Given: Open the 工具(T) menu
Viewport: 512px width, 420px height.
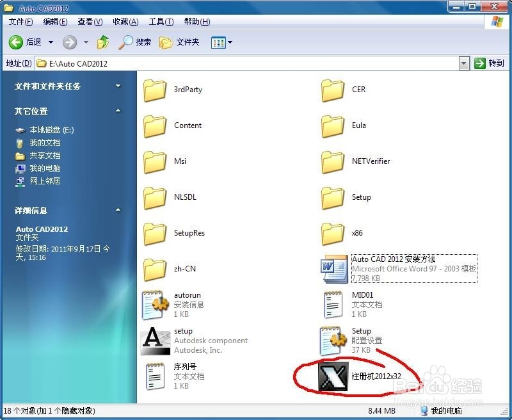Looking at the screenshot, I should pyautogui.click(x=161, y=22).
